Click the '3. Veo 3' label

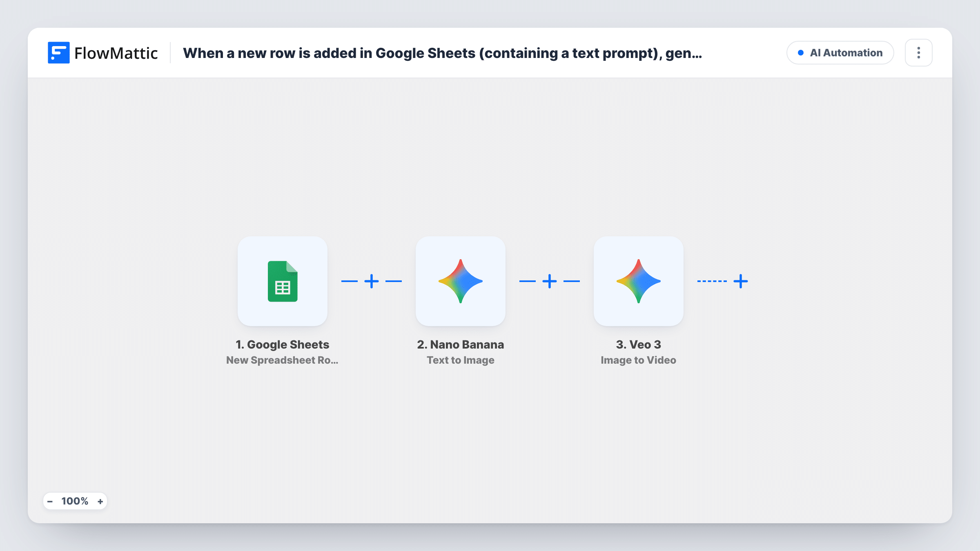pos(638,344)
